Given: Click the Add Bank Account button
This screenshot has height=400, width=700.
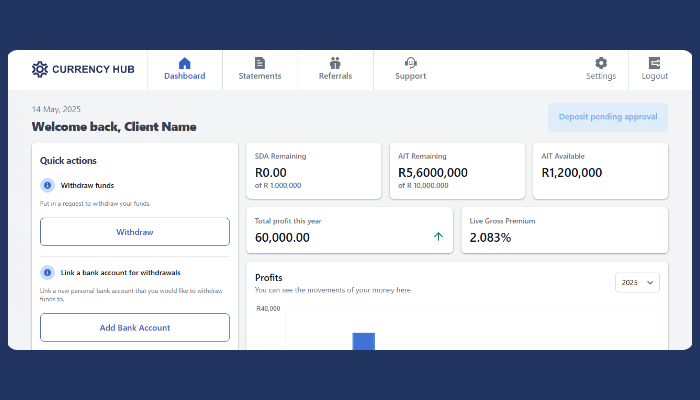Looking at the screenshot, I should point(135,327).
